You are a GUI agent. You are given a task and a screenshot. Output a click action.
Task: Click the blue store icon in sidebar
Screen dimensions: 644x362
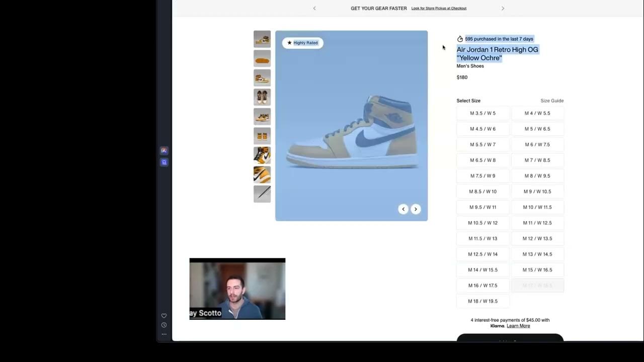click(x=164, y=162)
